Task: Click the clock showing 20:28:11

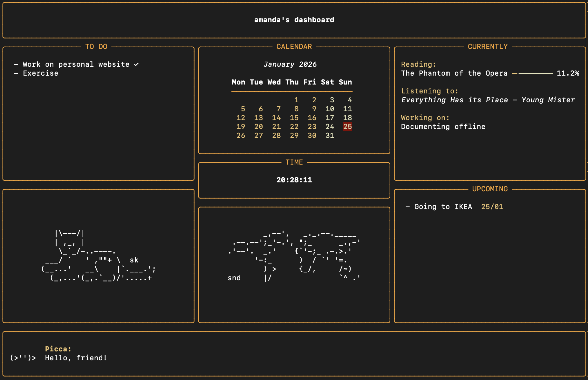Action: [x=294, y=180]
